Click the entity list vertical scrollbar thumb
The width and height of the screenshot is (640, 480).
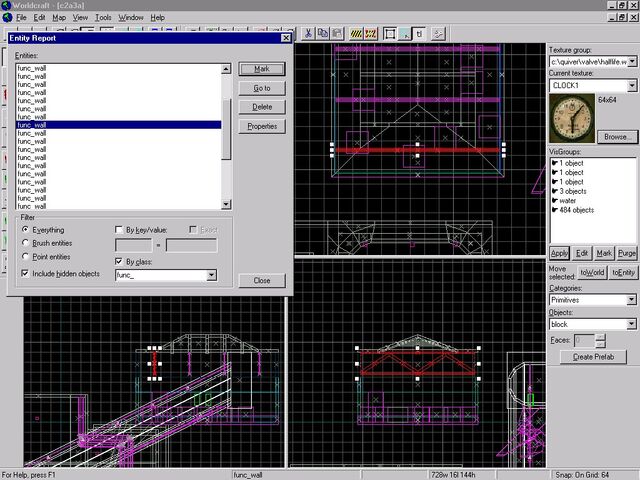coord(226,129)
